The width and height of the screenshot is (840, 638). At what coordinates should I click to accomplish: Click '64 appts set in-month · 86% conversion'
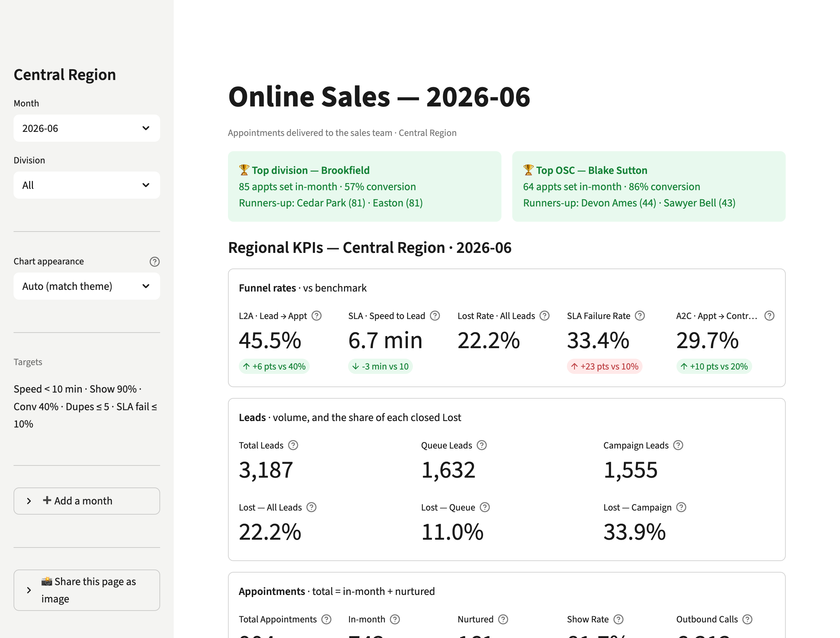pos(612,187)
